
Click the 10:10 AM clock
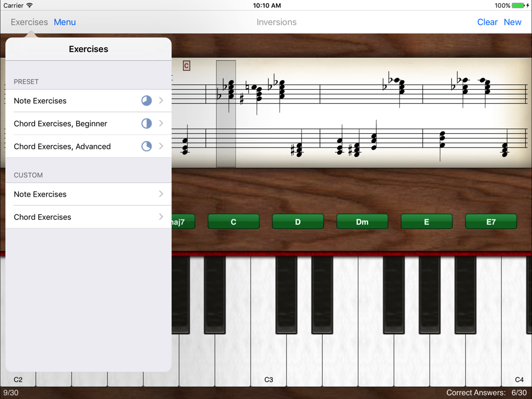coord(266,5)
